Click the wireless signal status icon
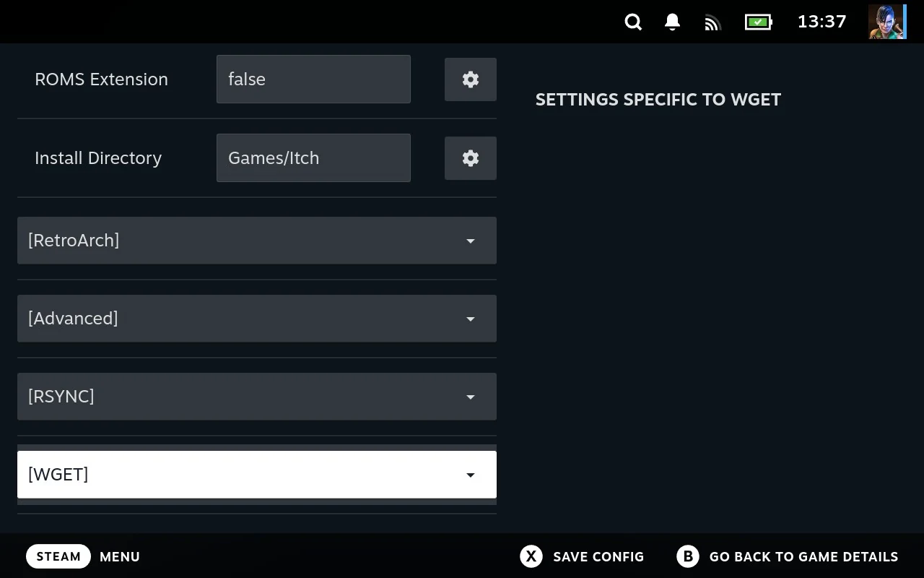The width and height of the screenshot is (924, 578). click(712, 22)
